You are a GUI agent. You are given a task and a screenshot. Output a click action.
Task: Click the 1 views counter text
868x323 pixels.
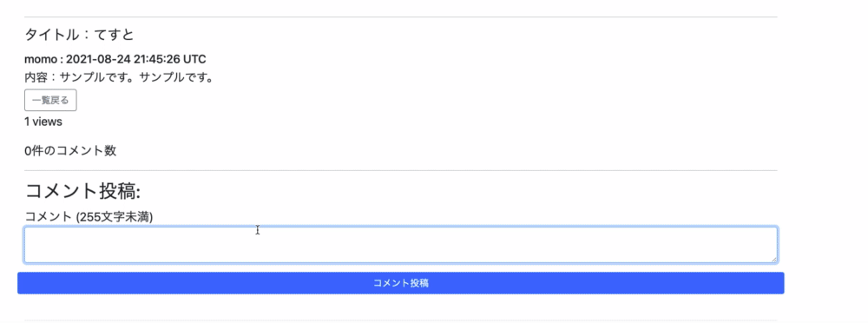43,122
